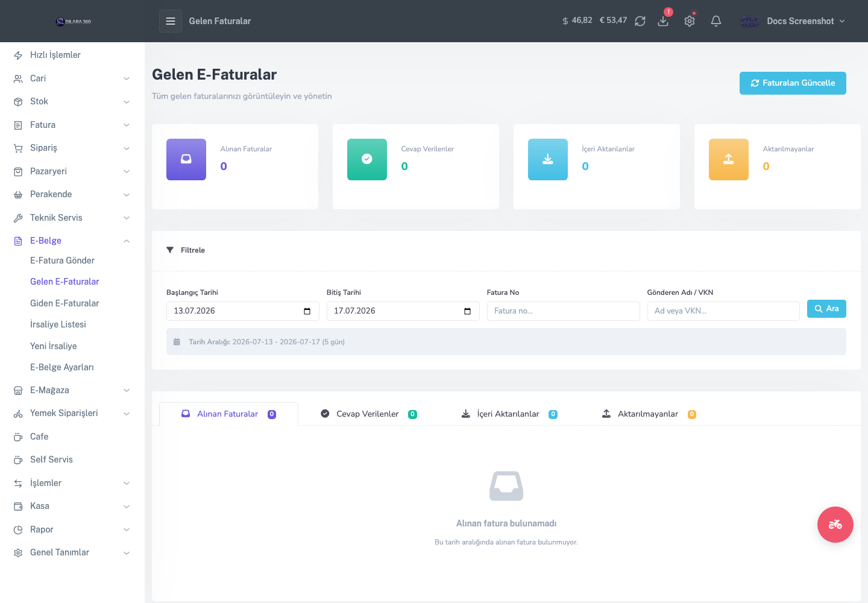Click the Ara search button

tap(826, 309)
